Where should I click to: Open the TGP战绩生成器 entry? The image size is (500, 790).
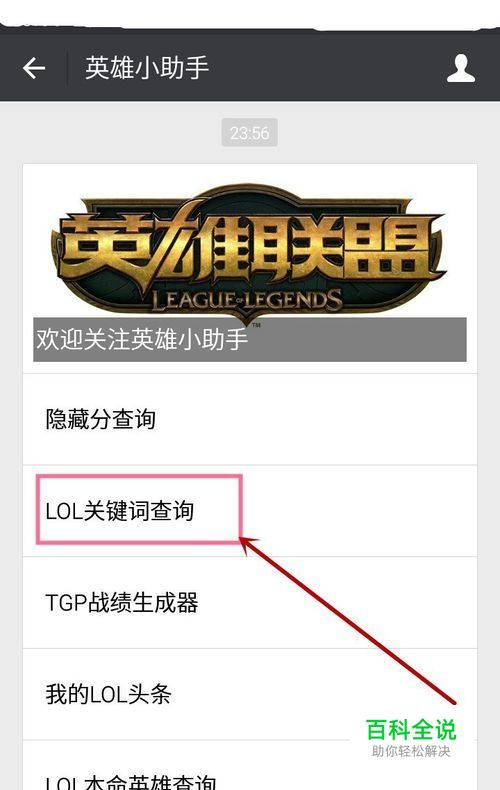pyautogui.click(x=249, y=603)
